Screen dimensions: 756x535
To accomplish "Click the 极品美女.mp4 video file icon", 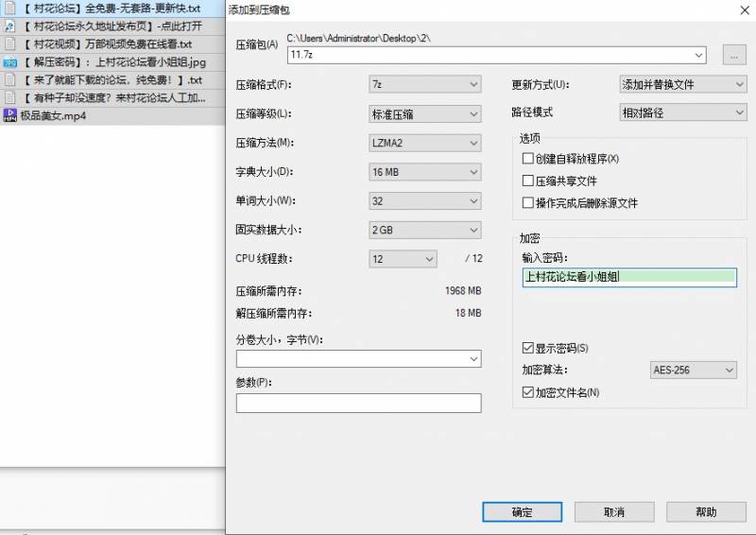I will pos(9,115).
